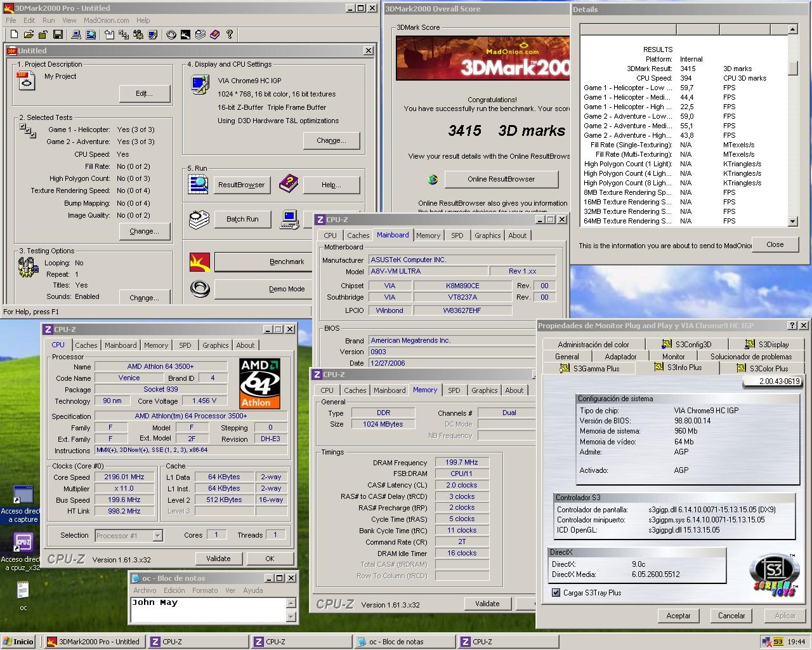Click the yellow question mark toolbar icon

[x=230, y=34]
